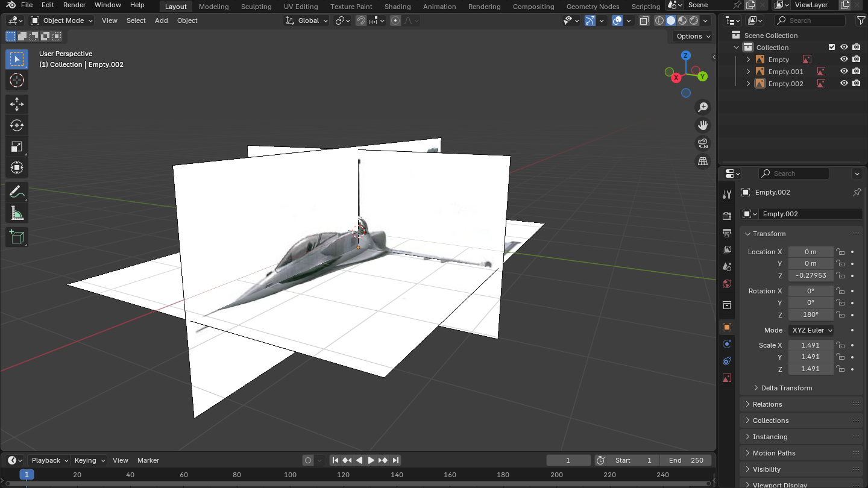Click the End frame 250 field

pos(686,460)
